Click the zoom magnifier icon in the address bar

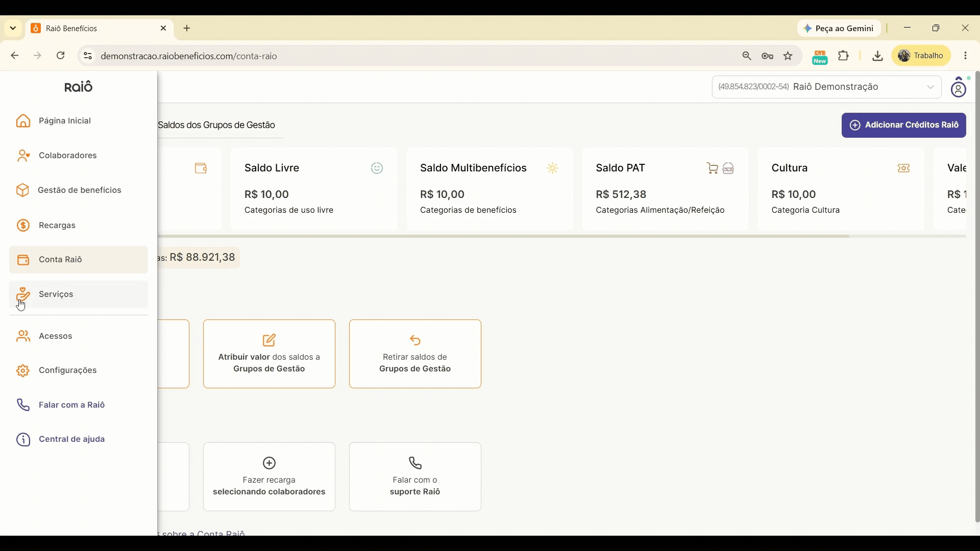[747, 57]
